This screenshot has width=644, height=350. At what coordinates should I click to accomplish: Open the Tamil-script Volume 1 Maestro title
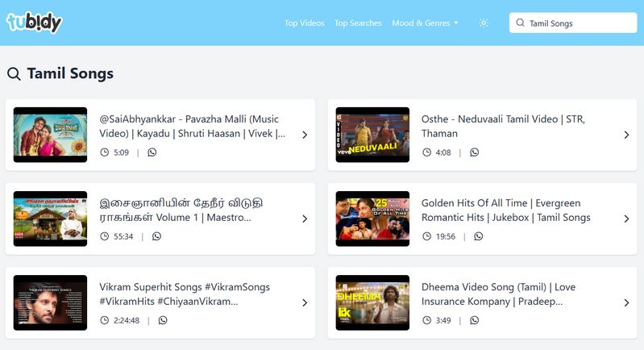(181, 210)
